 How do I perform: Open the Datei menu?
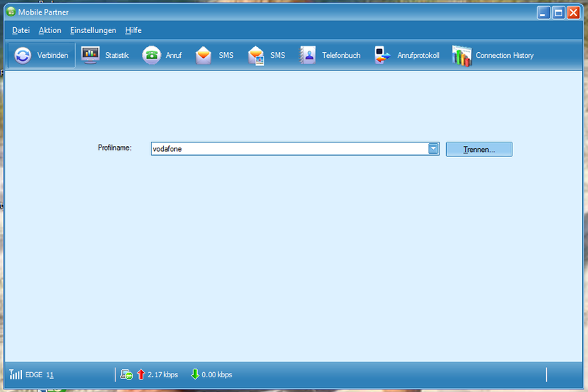click(x=21, y=30)
